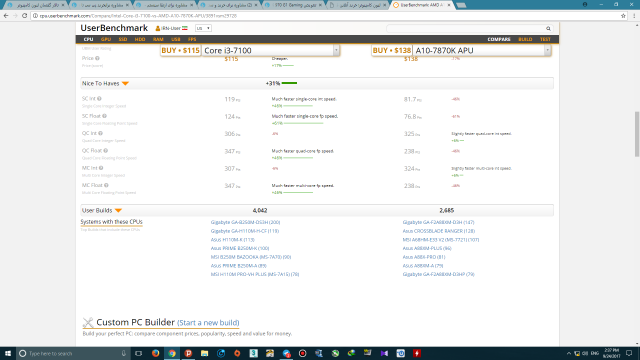
Task: Open Gigabyte GA-H110M-H-CF build link
Action: coord(245,231)
